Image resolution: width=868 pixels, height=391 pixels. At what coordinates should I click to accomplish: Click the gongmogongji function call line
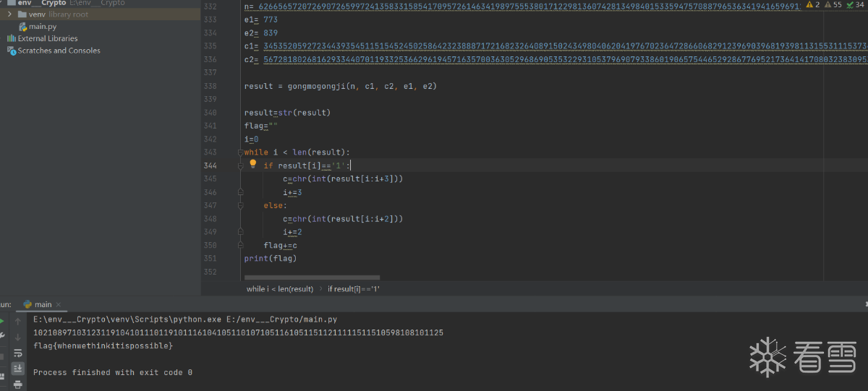[341, 86]
